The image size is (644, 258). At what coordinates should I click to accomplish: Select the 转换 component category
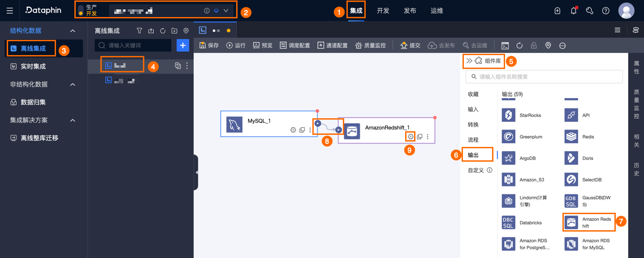(x=473, y=125)
